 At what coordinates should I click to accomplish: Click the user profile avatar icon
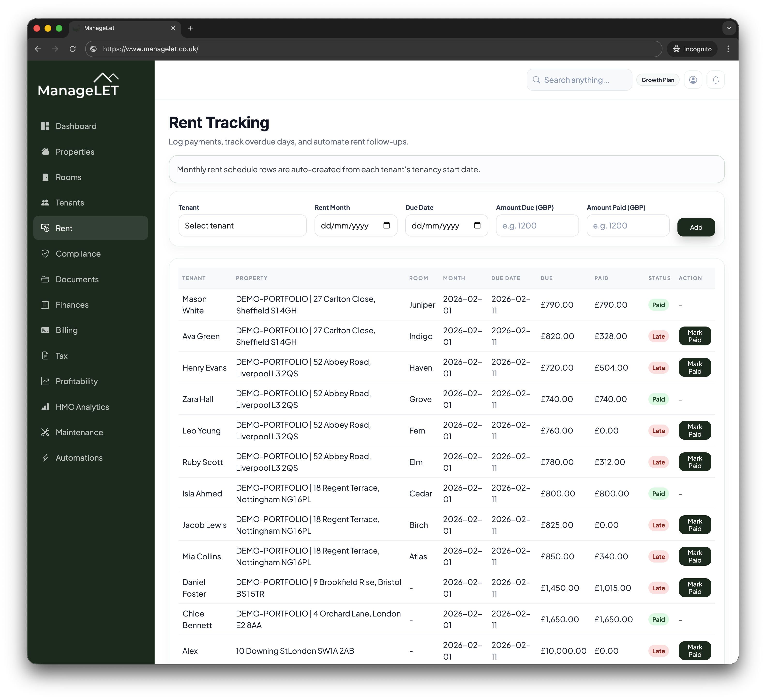[x=693, y=80]
